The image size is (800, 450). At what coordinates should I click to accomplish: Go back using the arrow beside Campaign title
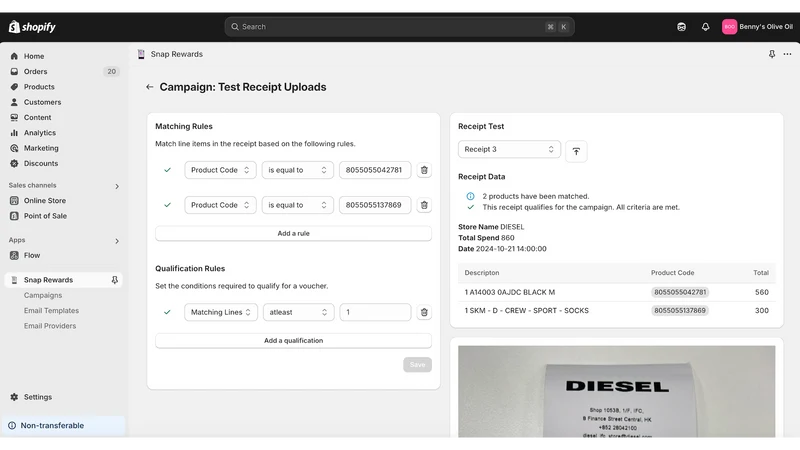(x=149, y=87)
